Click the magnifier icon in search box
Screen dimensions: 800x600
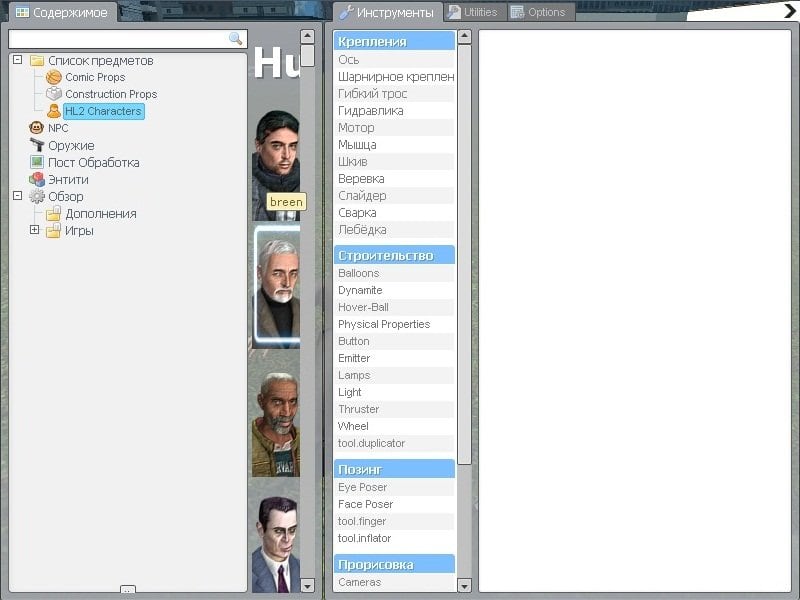[x=236, y=39]
